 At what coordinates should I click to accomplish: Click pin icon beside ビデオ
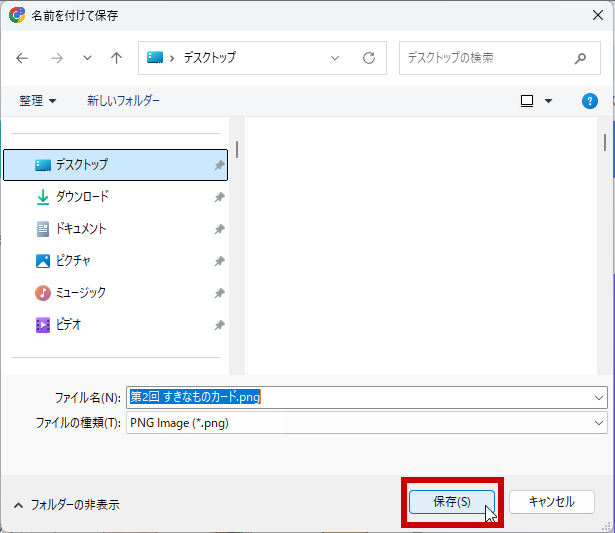point(219,325)
